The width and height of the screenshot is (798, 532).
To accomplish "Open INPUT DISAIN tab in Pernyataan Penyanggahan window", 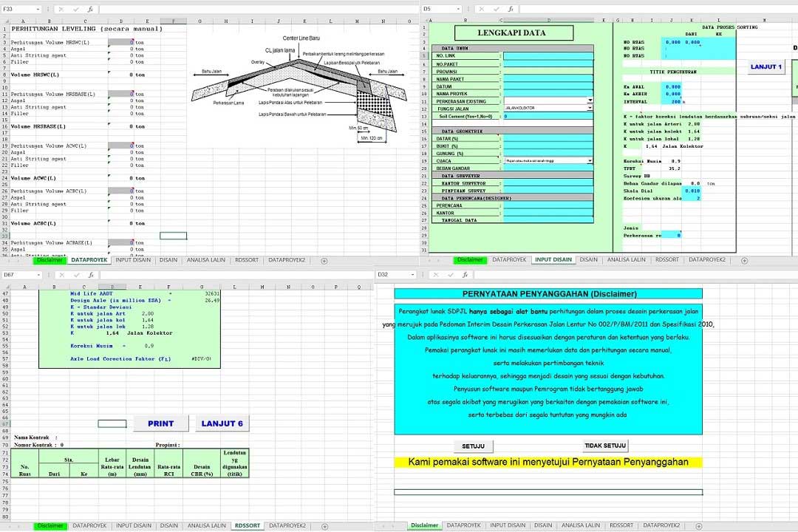I will [508, 525].
